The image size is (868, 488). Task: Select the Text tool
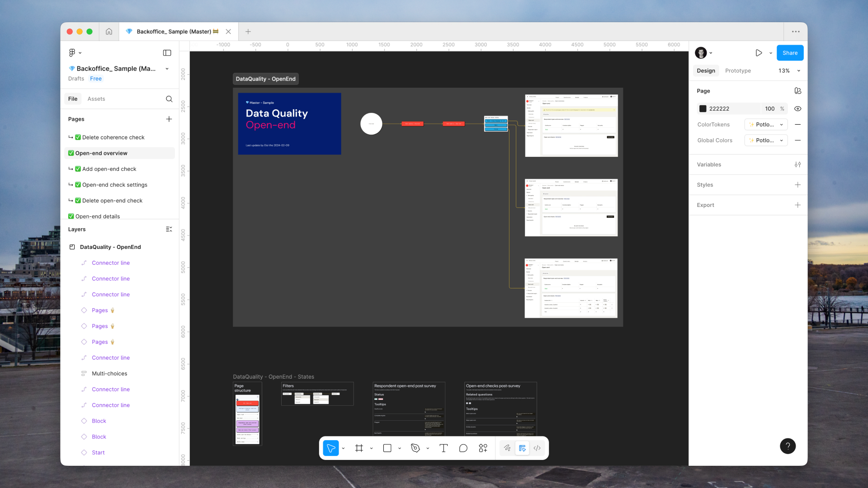tap(443, 448)
